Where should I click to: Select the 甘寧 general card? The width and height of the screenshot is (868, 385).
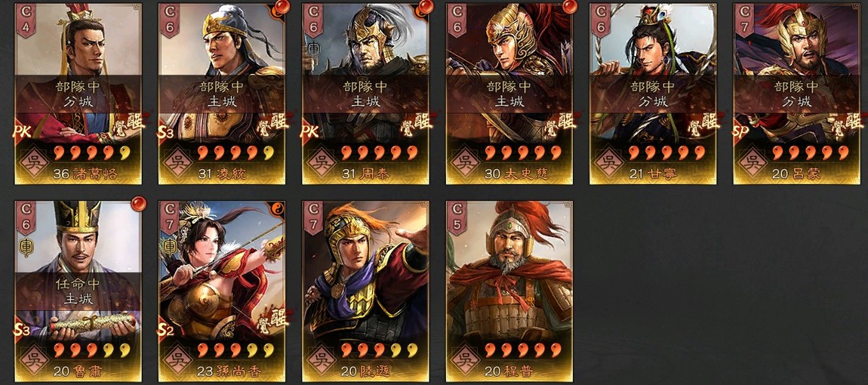point(653,94)
